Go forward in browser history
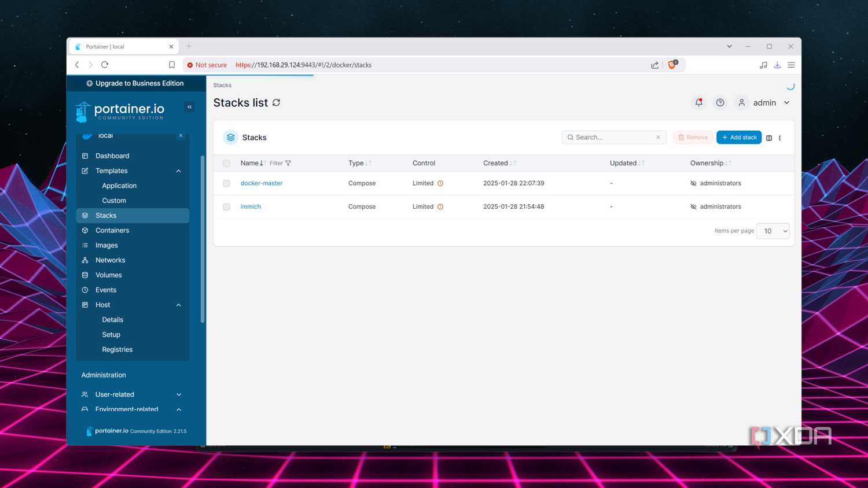 pos(90,65)
